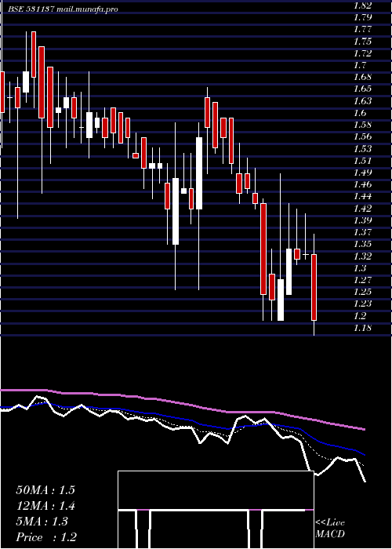Image resolution: width=392 pixels, height=549 pixels.
Task: Select the 1.53 price axis label
Action: coord(362,149)
